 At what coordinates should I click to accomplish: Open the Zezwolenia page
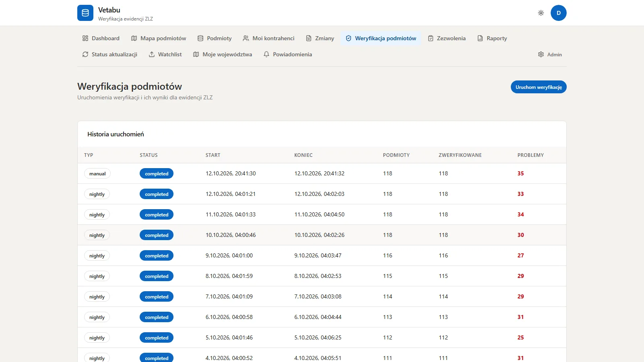coord(447,38)
